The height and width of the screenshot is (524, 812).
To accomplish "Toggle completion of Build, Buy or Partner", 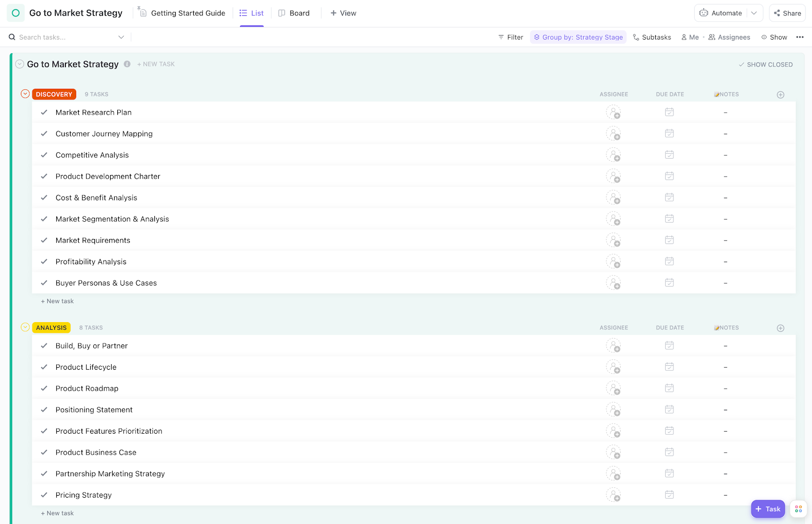I will point(44,346).
